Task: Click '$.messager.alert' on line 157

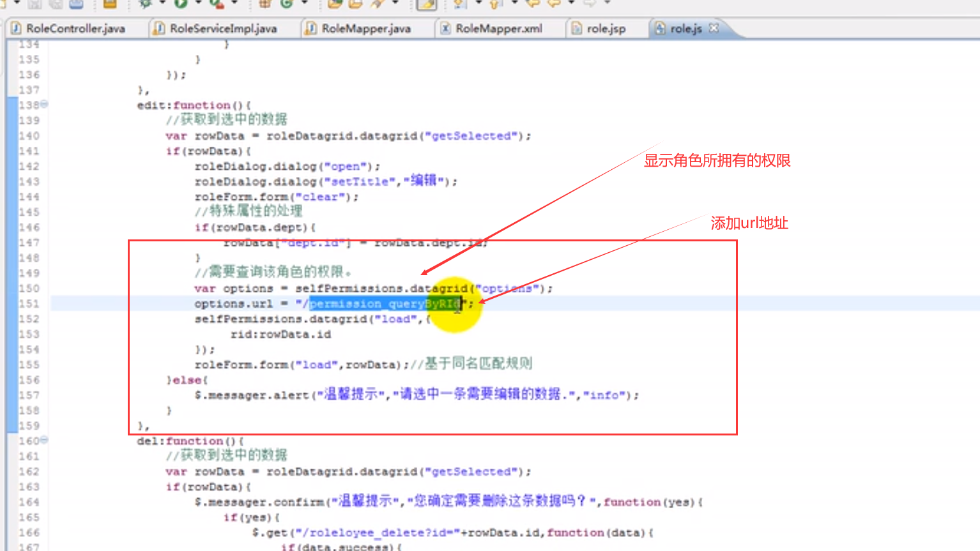Action: (252, 395)
